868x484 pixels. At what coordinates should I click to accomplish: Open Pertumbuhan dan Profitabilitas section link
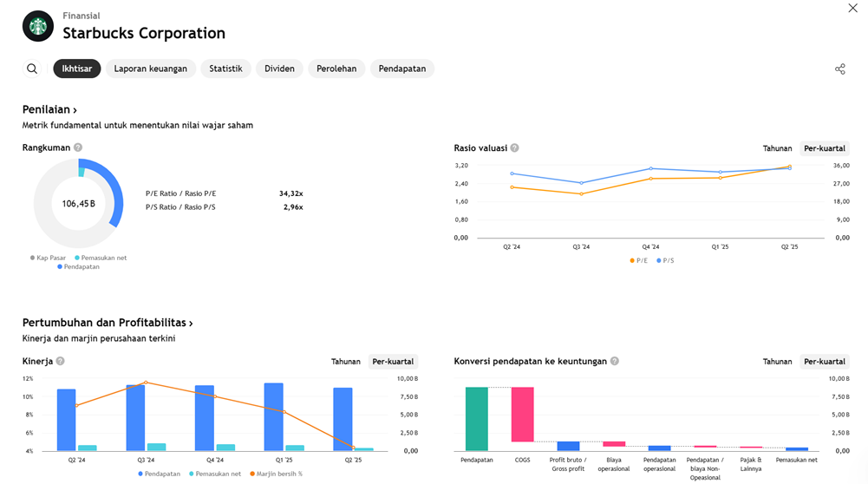click(108, 323)
